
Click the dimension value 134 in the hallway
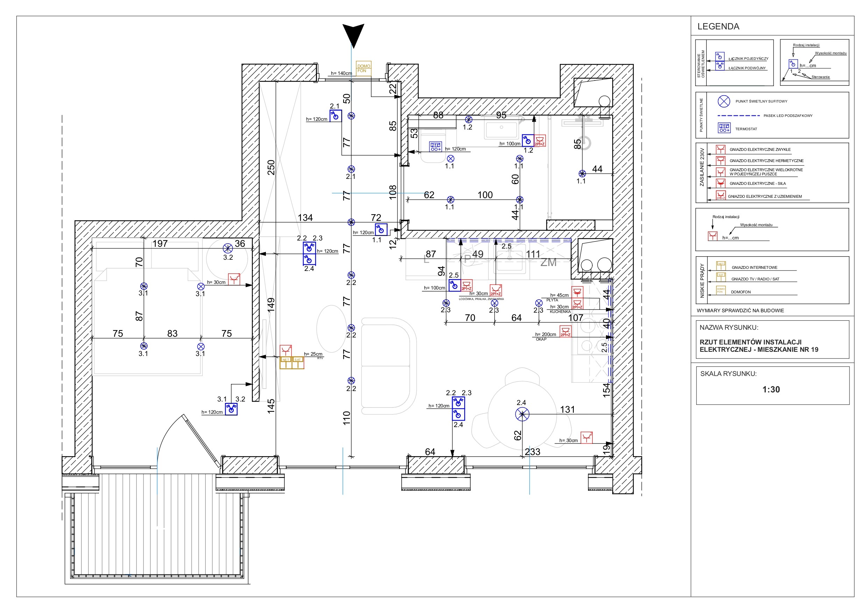coord(305,217)
